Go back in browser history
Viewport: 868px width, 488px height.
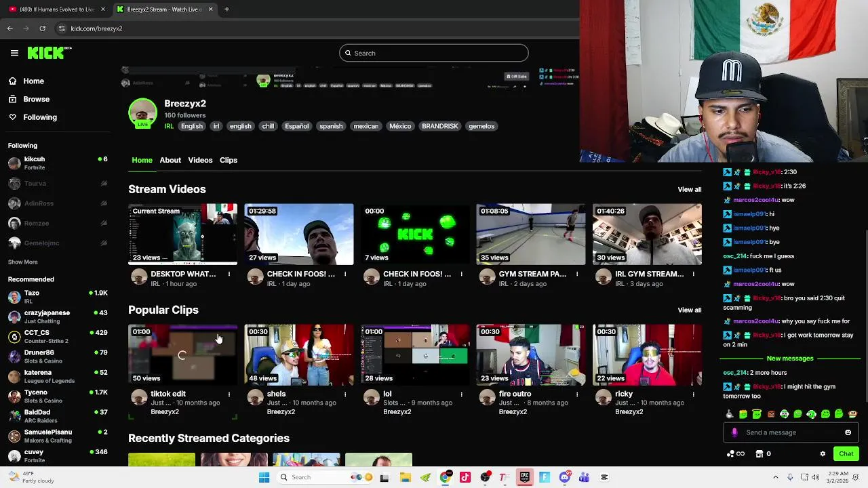click(9, 28)
